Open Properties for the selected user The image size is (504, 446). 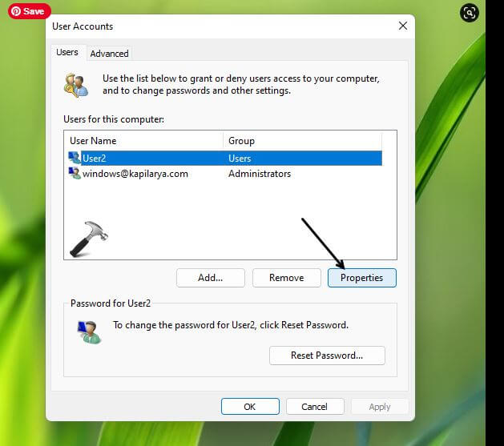[x=361, y=278]
